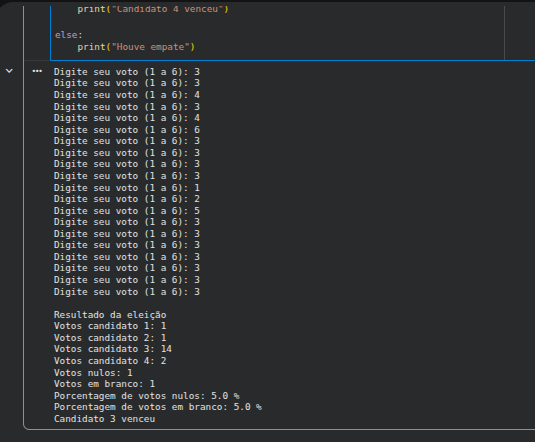
Task: Click the else keyword in the code
Action: (x=66, y=35)
